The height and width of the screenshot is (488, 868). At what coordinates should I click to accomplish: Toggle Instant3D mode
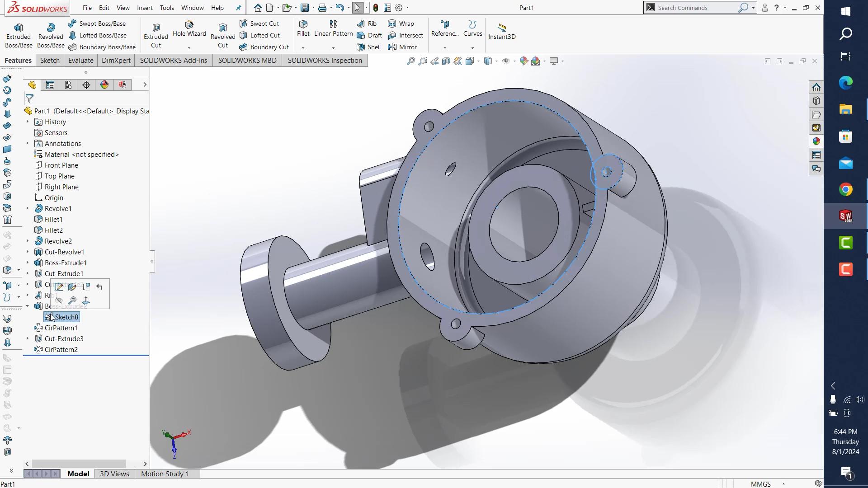click(x=502, y=32)
